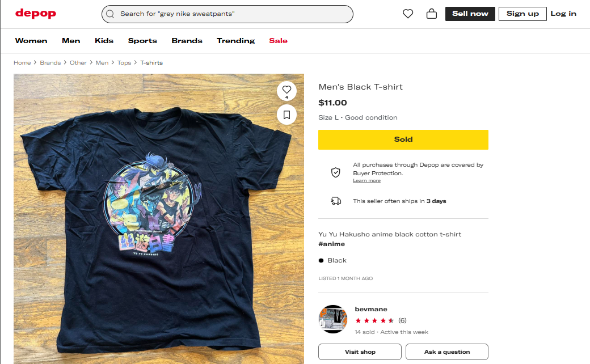Viewport: 590px width, 364px height.
Task: Open the Brands menu
Action: coord(187,41)
